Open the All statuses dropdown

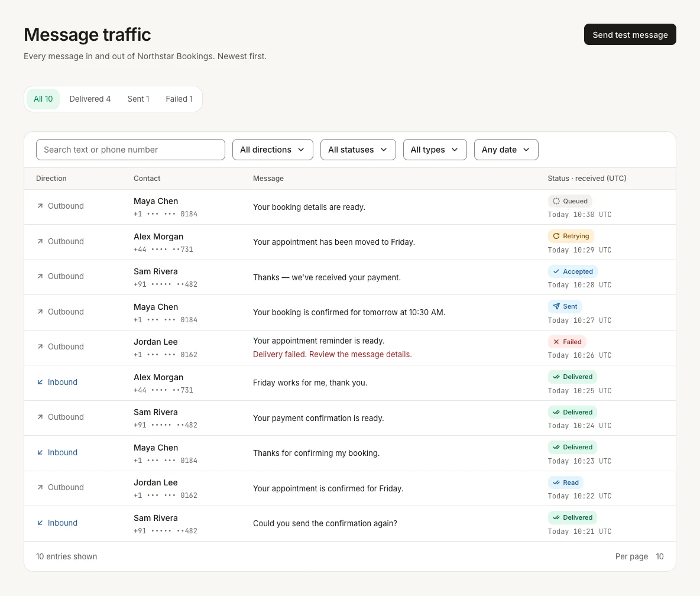358,150
